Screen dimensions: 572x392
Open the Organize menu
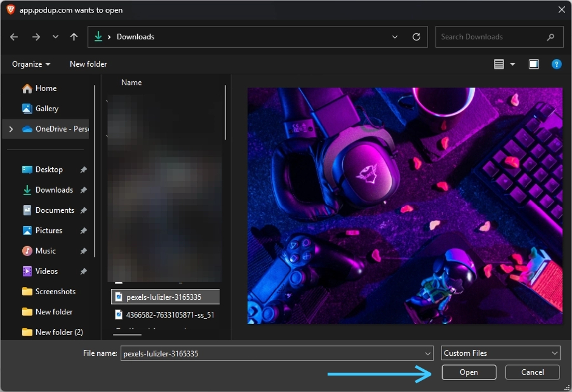31,64
